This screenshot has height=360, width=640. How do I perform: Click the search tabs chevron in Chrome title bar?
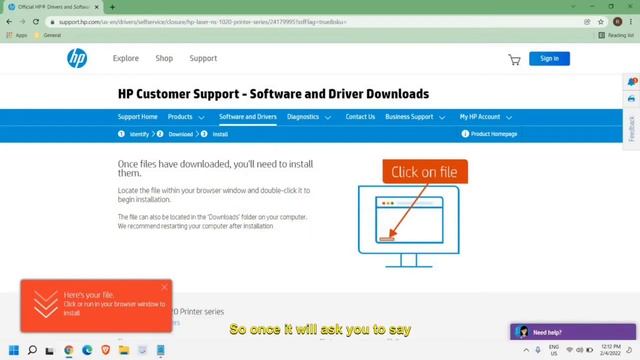(573, 7)
